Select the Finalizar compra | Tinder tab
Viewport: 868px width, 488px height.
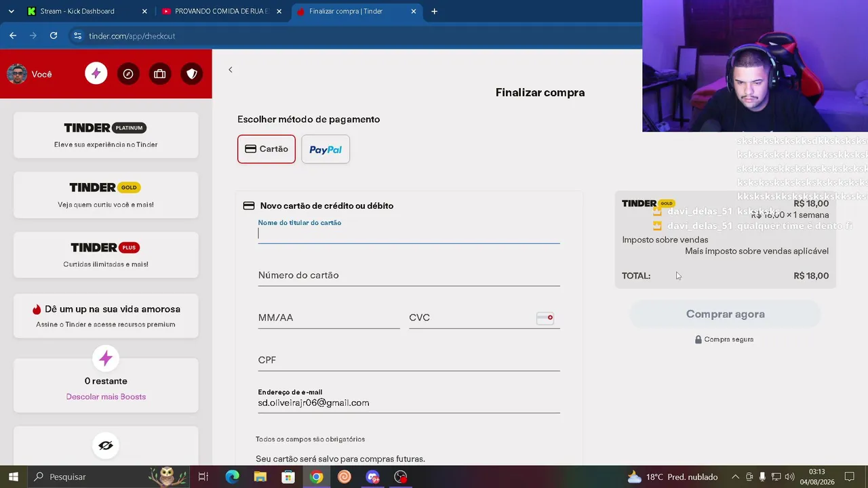click(356, 12)
